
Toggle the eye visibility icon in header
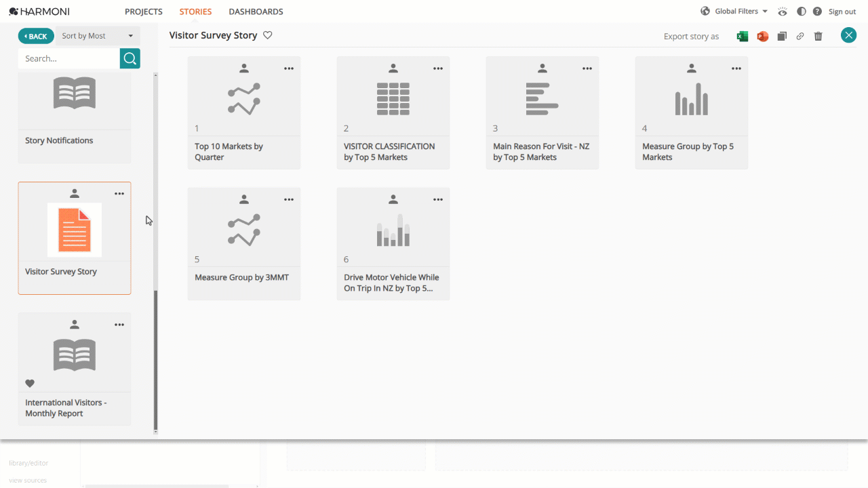[x=783, y=12]
